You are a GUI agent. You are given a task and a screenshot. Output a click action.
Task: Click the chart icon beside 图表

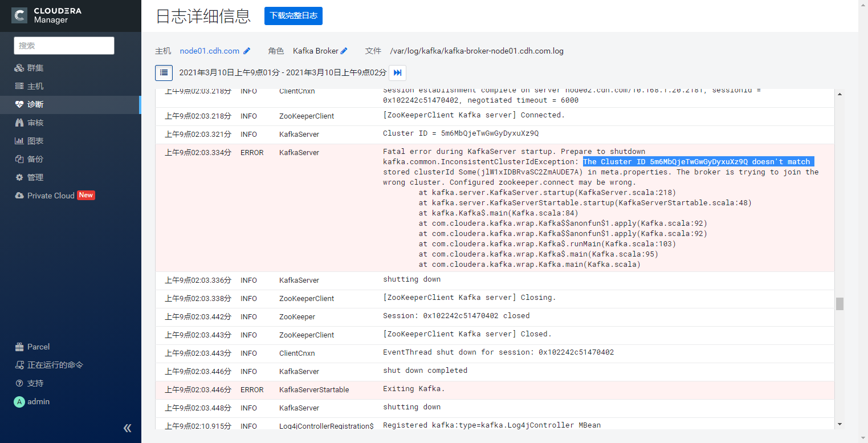coord(19,141)
